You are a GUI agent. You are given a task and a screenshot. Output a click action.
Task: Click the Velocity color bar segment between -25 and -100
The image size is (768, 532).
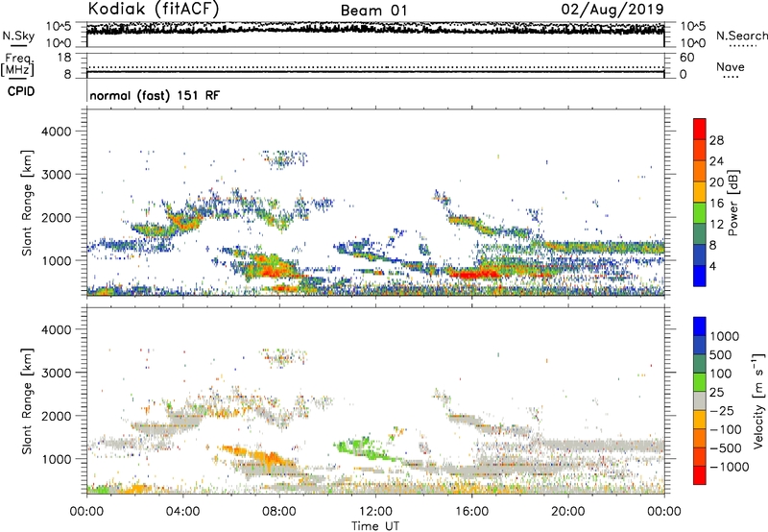[x=700, y=420]
